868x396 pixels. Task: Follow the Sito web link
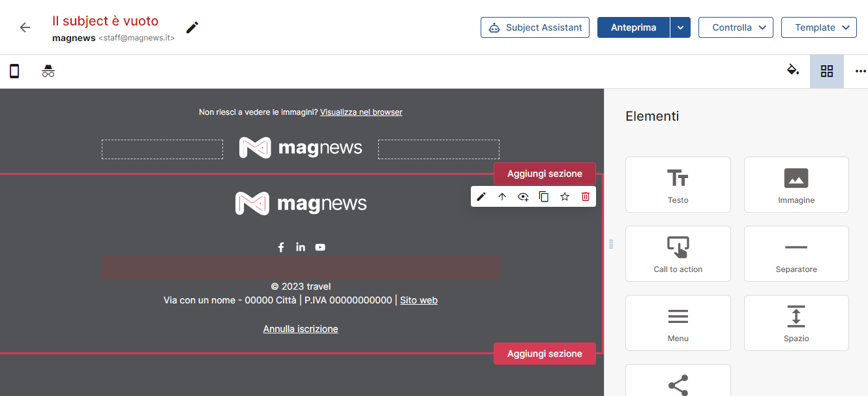click(419, 300)
